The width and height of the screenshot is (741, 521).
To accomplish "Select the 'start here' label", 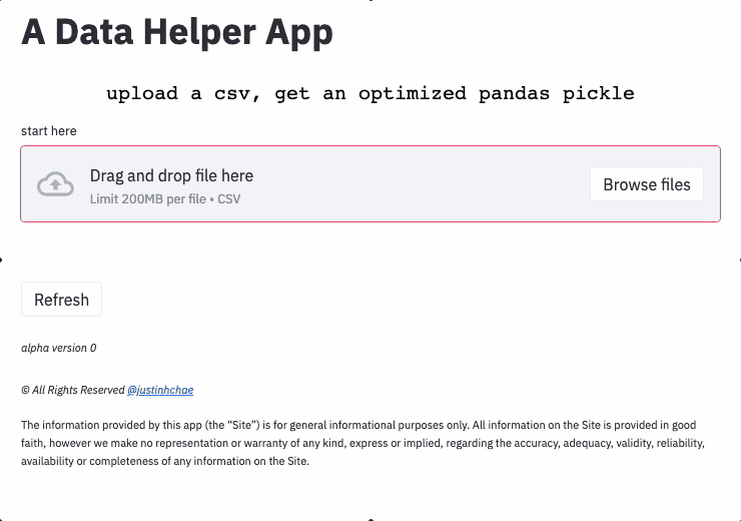I will tap(49, 131).
